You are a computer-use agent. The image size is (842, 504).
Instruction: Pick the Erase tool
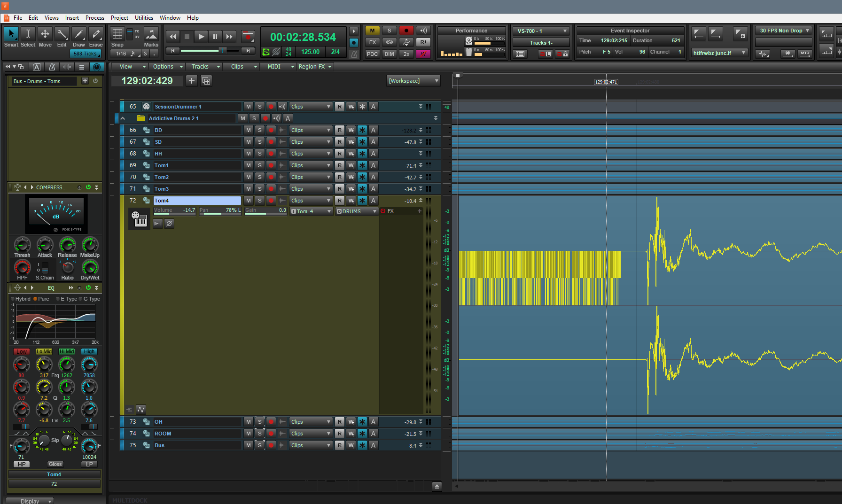[x=96, y=34]
